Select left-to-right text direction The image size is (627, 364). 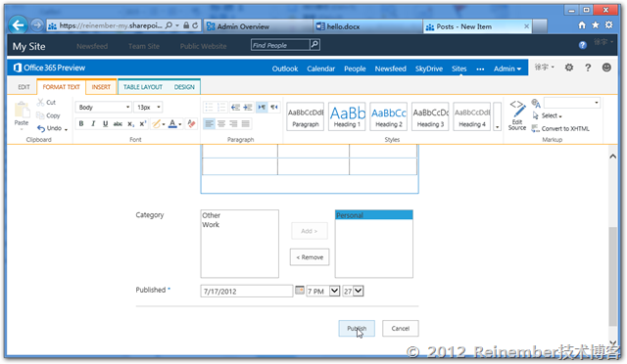pos(262,107)
